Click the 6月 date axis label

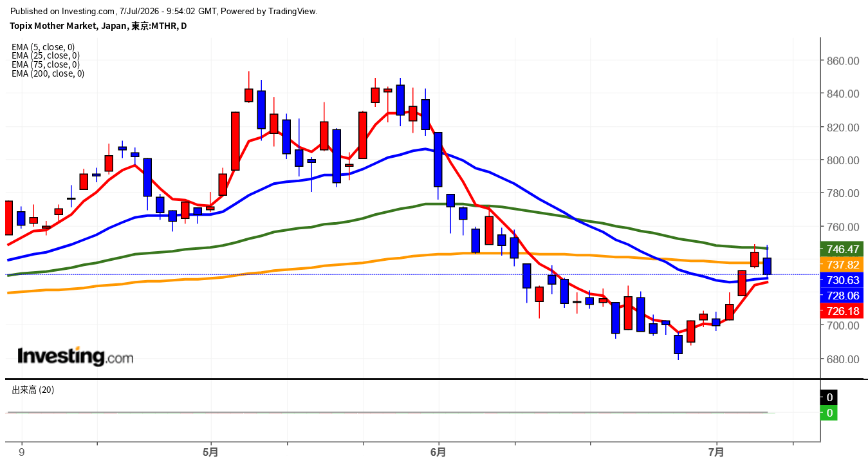(438, 453)
